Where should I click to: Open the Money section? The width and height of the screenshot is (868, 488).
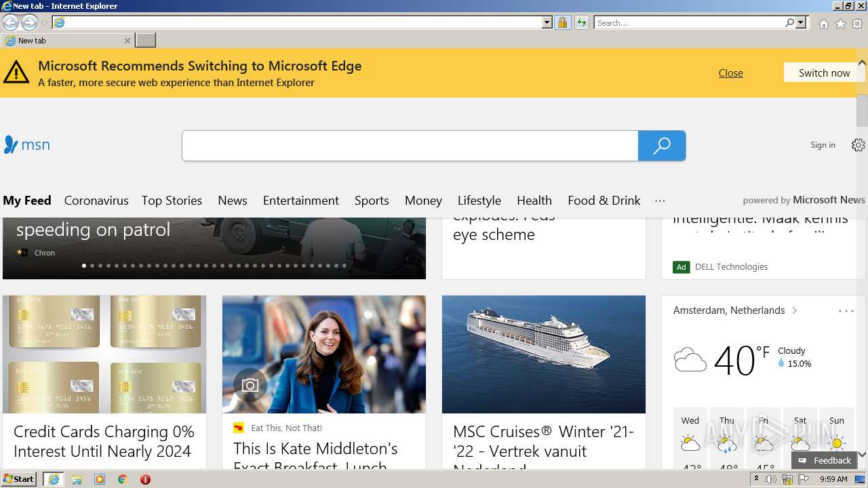click(x=423, y=200)
